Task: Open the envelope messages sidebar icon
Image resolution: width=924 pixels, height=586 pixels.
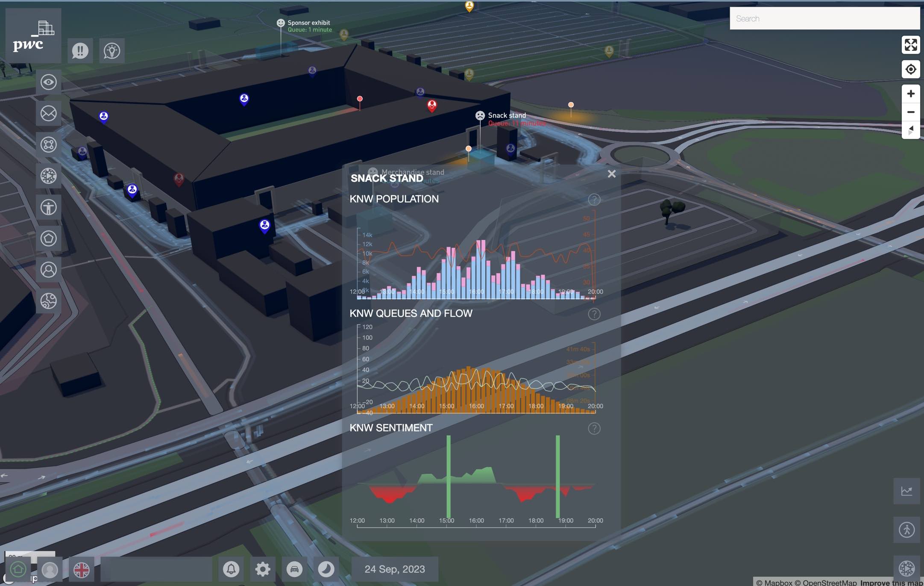Action: point(48,113)
